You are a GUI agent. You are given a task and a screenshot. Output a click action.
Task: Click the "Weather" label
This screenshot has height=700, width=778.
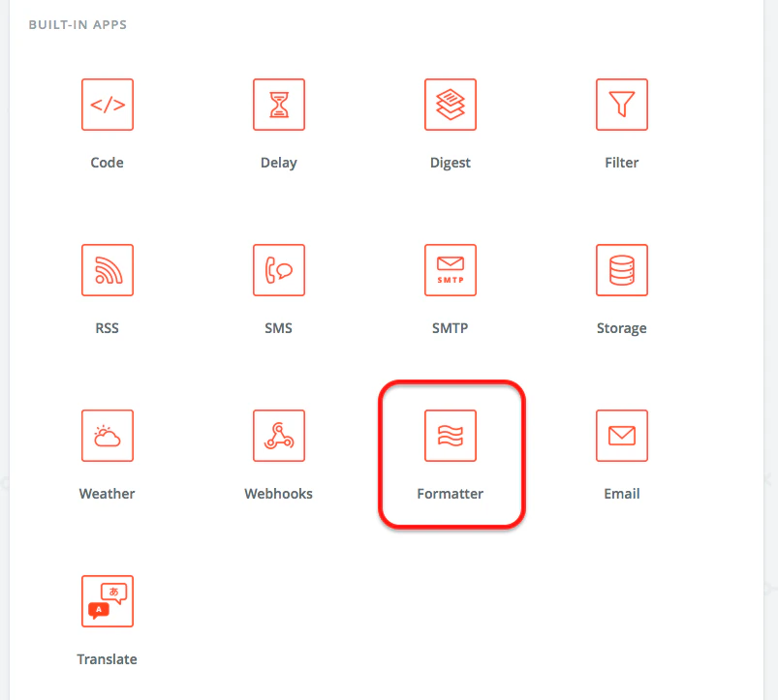108,494
